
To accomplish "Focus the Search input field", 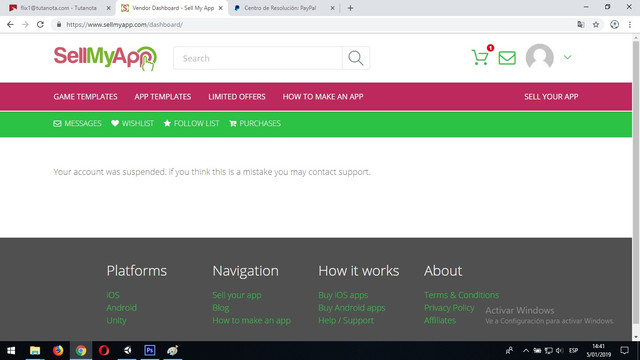I will (x=258, y=58).
